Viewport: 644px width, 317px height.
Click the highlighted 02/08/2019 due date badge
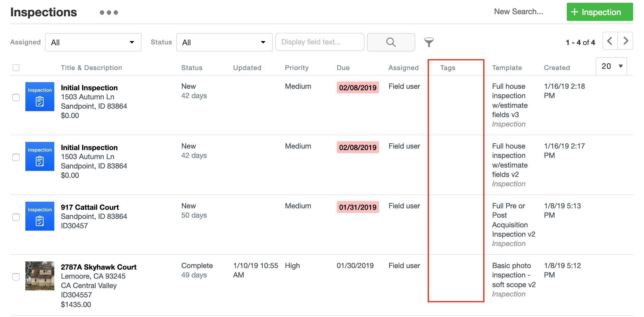358,88
